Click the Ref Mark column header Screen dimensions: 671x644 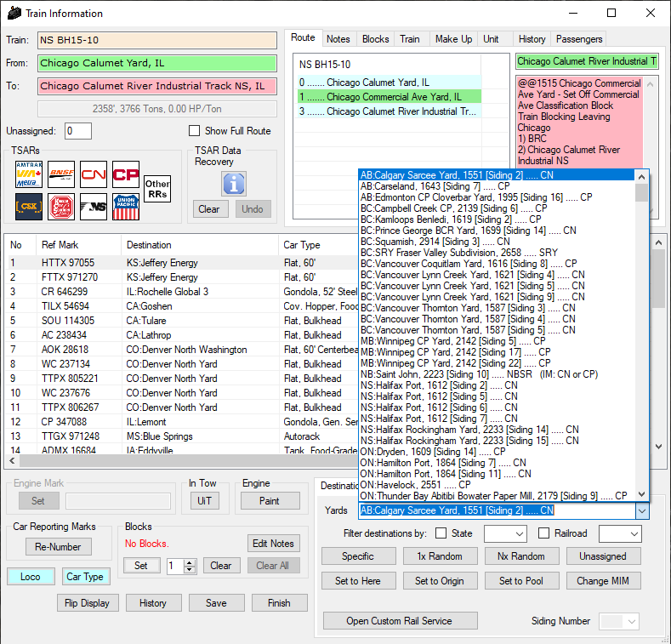pos(79,245)
